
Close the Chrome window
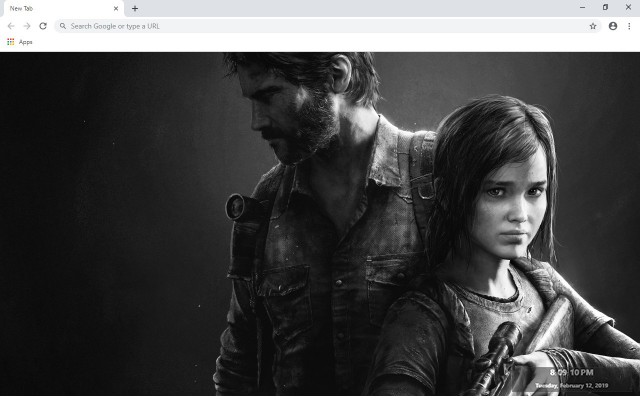(628, 7)
